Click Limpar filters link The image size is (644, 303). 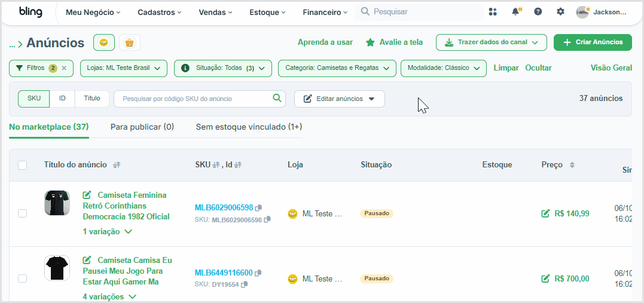(x=506, y=68)
